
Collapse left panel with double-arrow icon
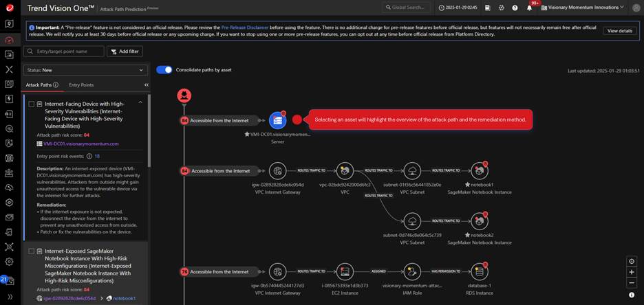point(147,85)
